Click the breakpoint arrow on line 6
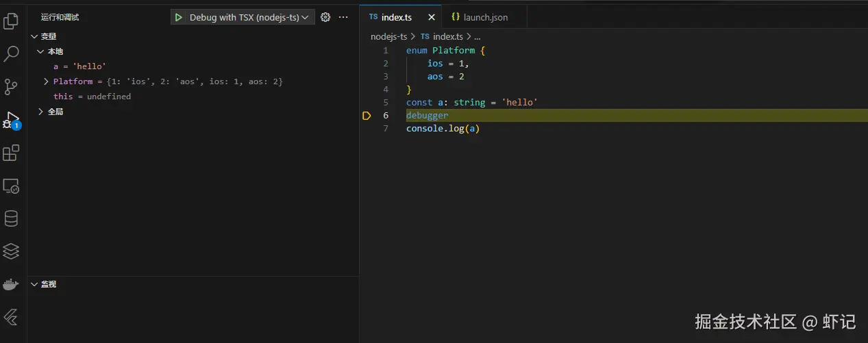 coord(367,116)
